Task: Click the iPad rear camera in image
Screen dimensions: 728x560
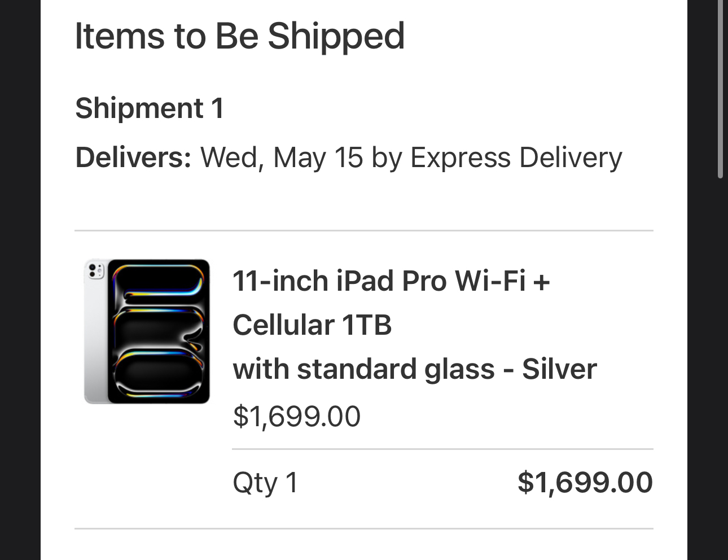Action: [94, 270]
